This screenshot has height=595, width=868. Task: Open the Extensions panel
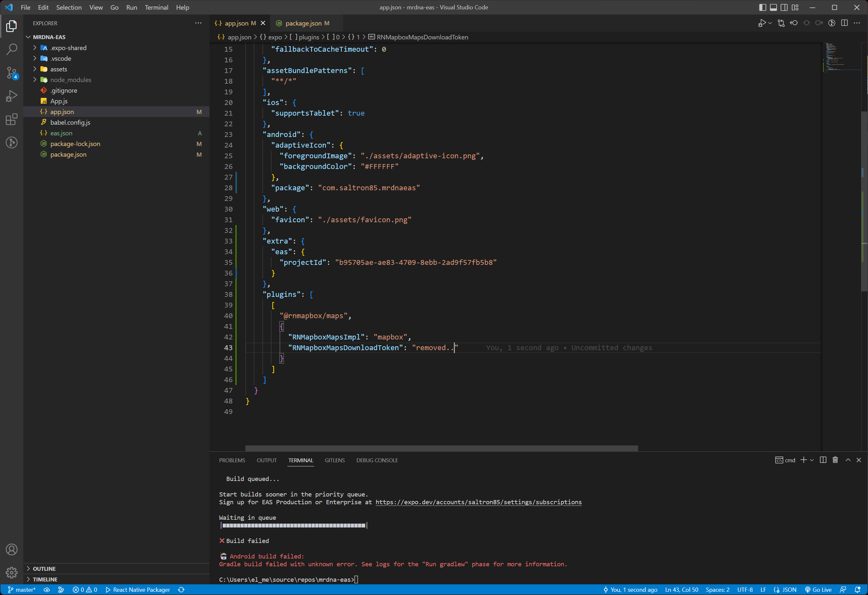(12, 119)
